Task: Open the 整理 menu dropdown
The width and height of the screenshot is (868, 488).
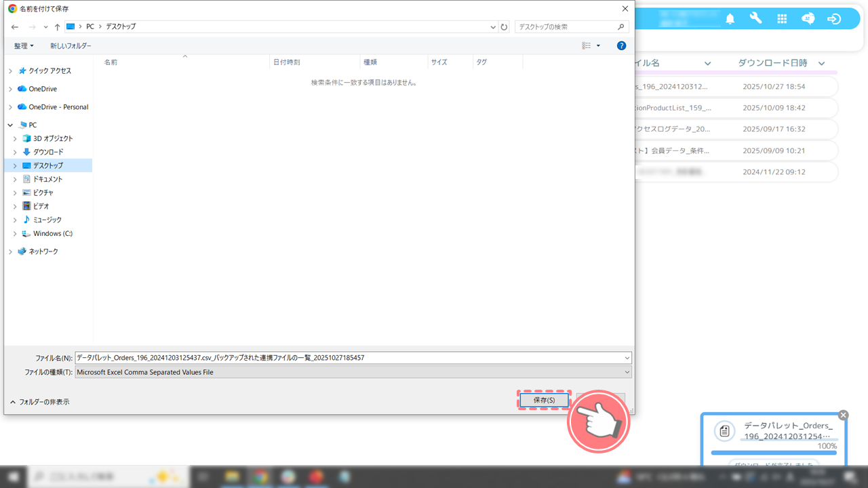Action: (24, 45)
